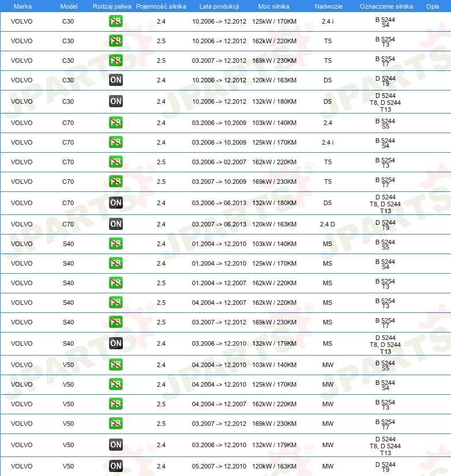Click the MS body cell in S40 230KM row
The image size is (451, 476).
click(328, 322)
